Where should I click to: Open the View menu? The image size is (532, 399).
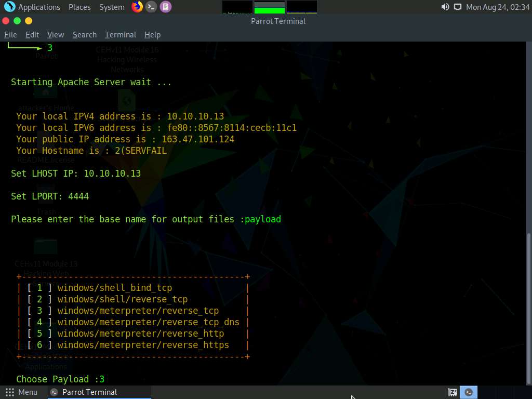[x=56, y=35]
